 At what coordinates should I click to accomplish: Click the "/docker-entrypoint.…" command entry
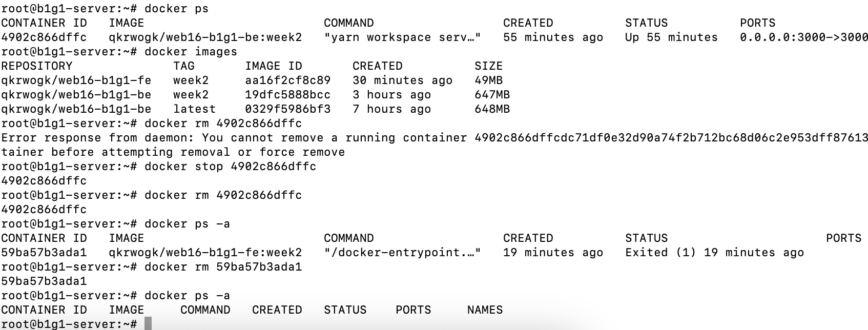(403, 253)
